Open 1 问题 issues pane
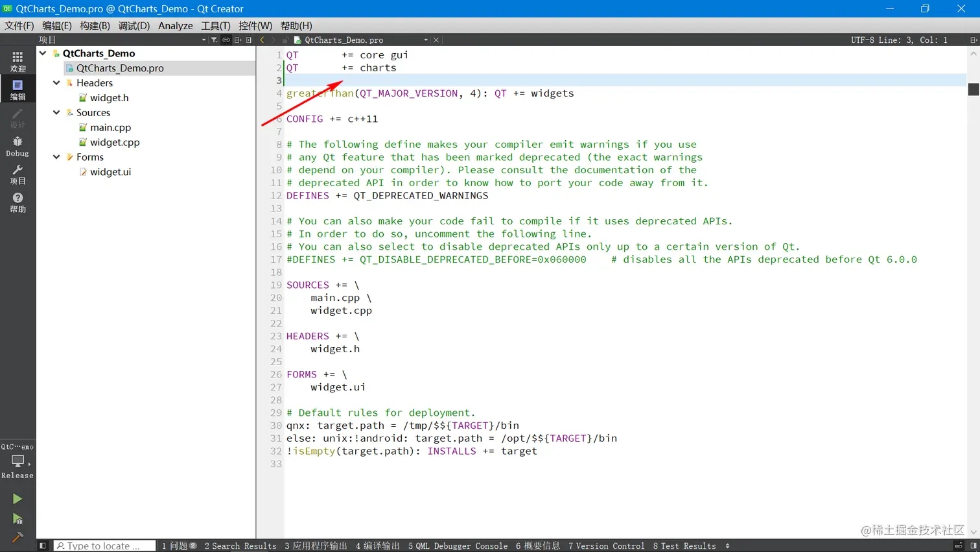The width and height of the screenshot is (980, 552). coord(179,546)
